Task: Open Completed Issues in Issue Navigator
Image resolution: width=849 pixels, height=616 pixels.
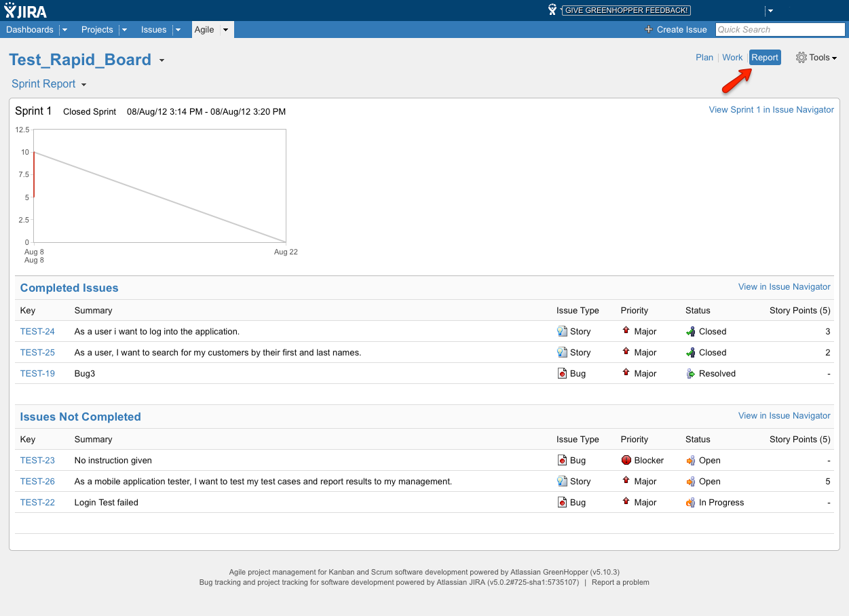Action: click(x=785, y=287)
